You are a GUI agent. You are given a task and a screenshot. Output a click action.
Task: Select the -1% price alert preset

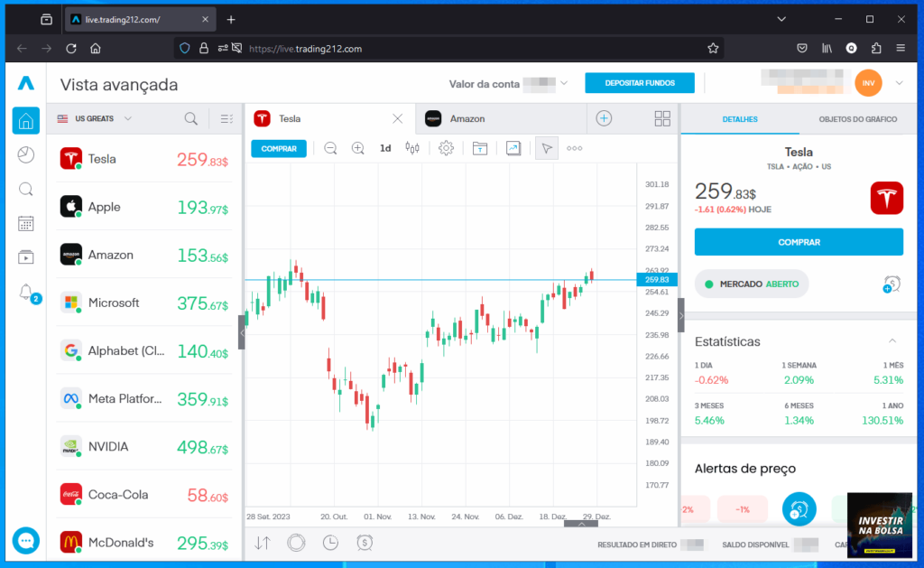743,509
